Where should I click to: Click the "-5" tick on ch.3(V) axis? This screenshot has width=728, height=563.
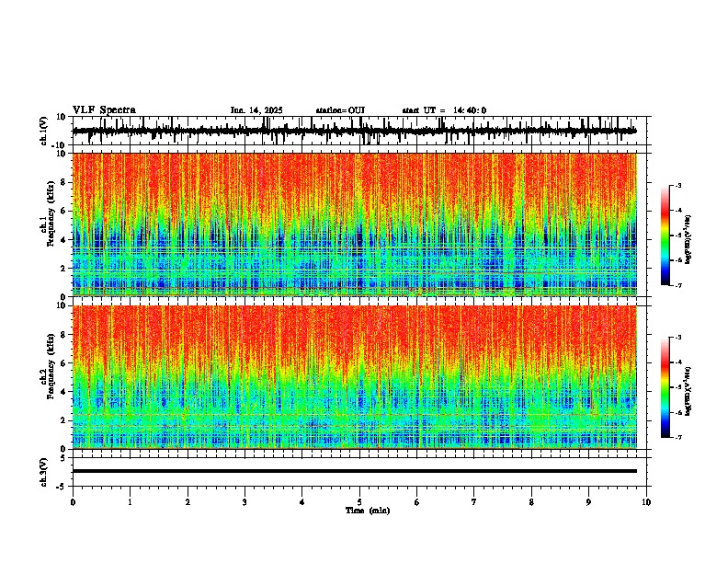coord(63,487)
